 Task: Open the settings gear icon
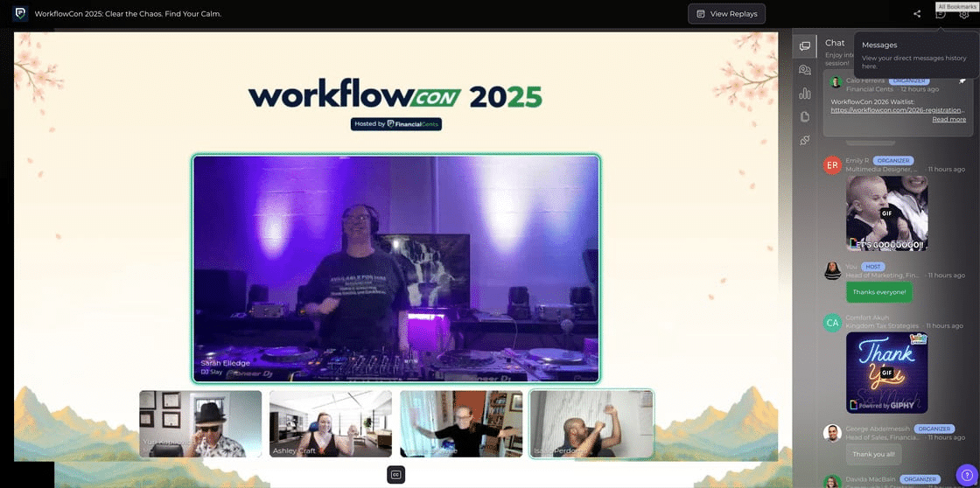(963, 14)
